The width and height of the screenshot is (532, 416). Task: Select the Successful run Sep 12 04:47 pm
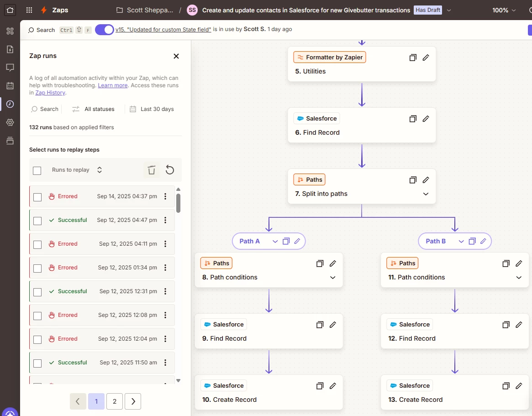37,221
